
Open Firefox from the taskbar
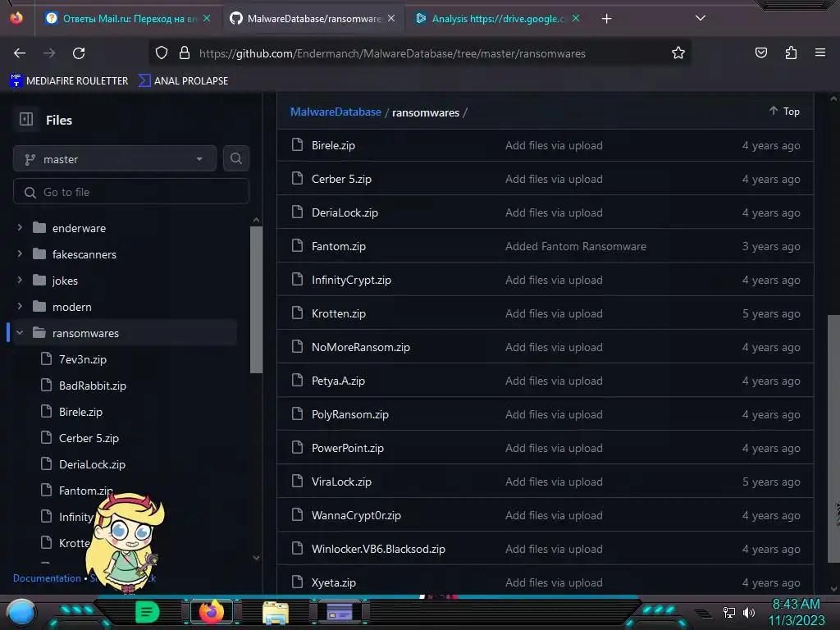[x=211, y=612]
